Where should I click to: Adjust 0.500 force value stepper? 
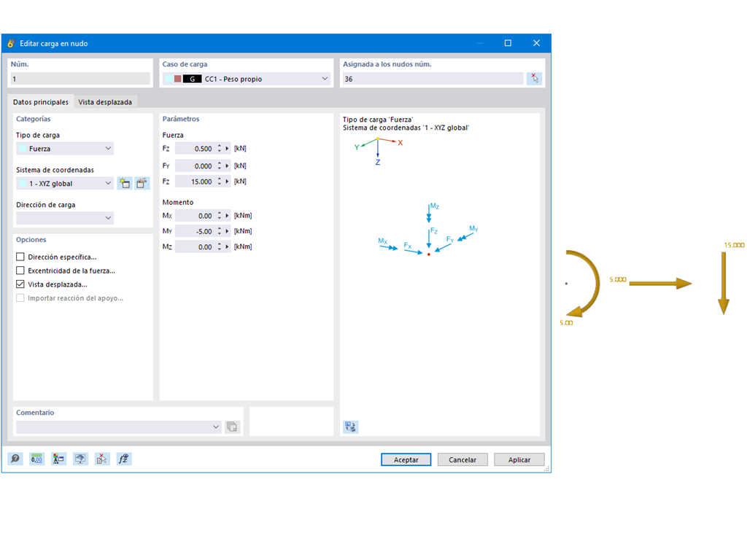219,149
